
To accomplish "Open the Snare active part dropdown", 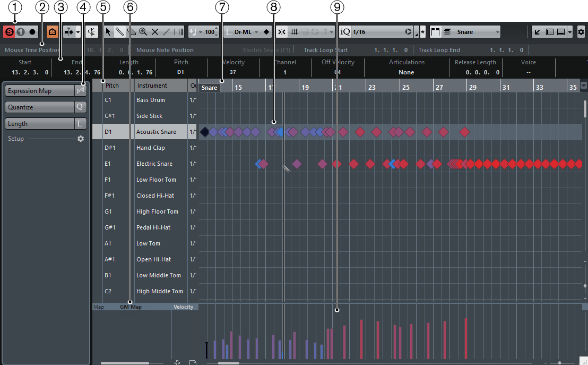I will click(477, 32).
